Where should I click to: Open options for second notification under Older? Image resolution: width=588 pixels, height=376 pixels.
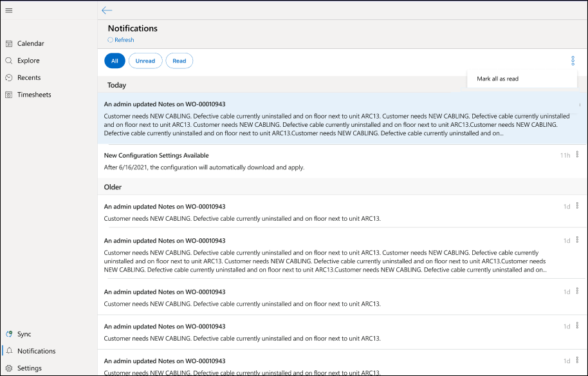coord(577,240)
